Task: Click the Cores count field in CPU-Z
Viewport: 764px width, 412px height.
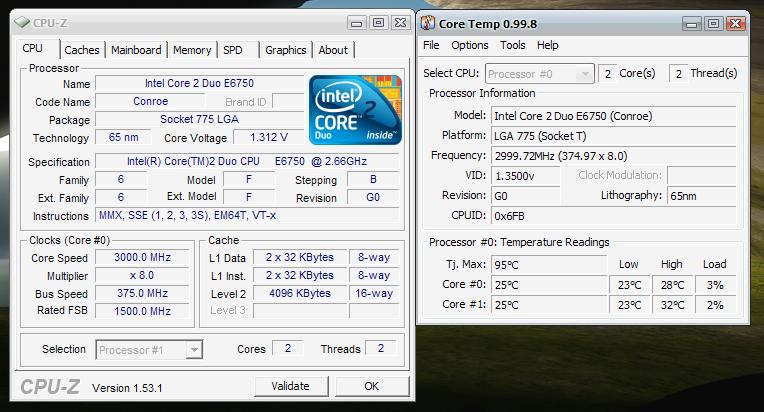Action: tap(288, 348)
